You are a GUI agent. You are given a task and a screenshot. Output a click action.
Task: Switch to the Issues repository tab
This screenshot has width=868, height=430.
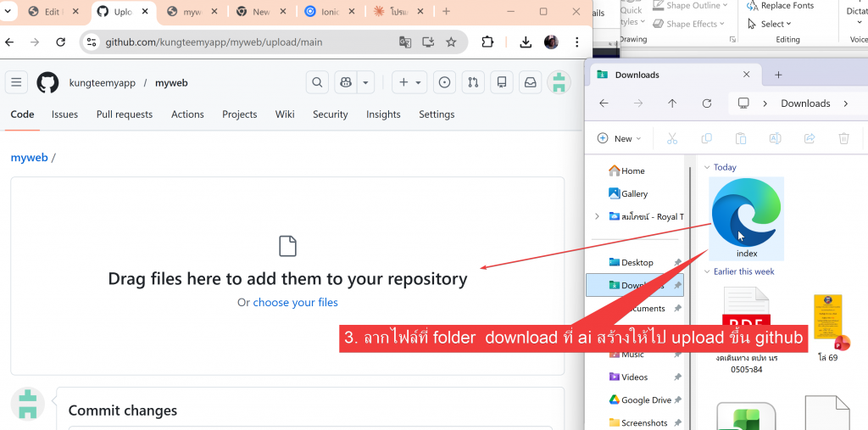point(64,114)
